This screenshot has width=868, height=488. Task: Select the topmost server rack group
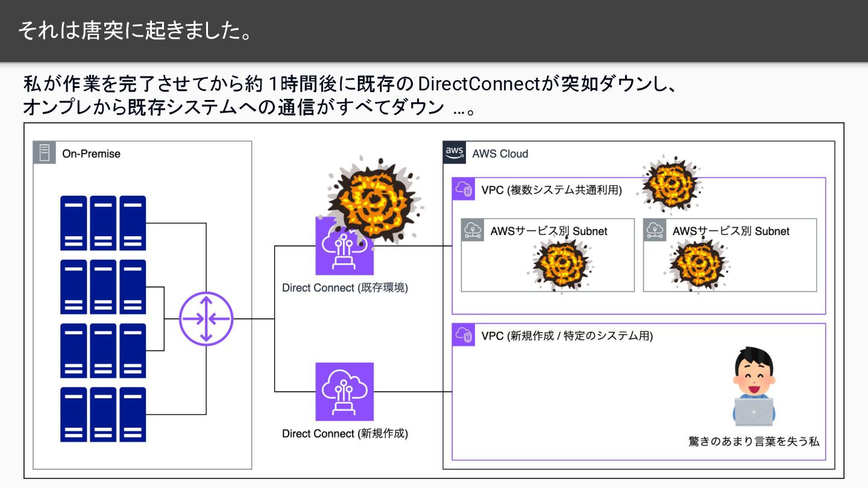tap(103, 223)
